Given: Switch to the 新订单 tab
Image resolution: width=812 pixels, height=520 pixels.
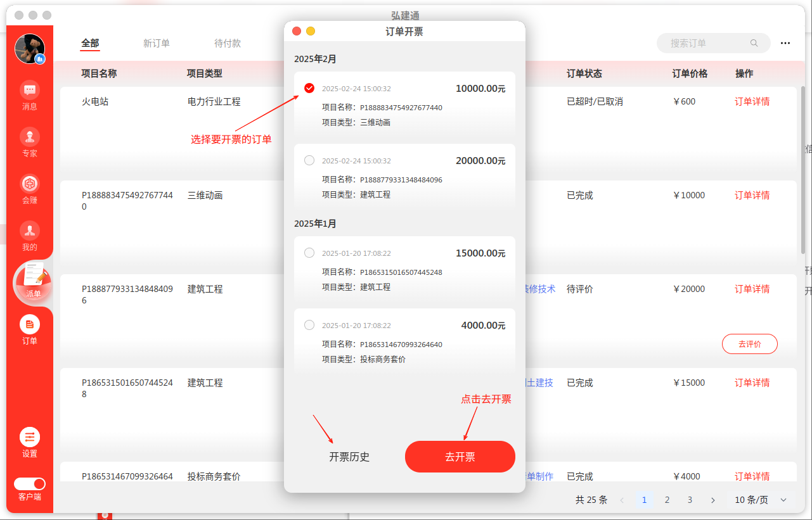Looking at the screenshot, I should [x=156, y=43].
